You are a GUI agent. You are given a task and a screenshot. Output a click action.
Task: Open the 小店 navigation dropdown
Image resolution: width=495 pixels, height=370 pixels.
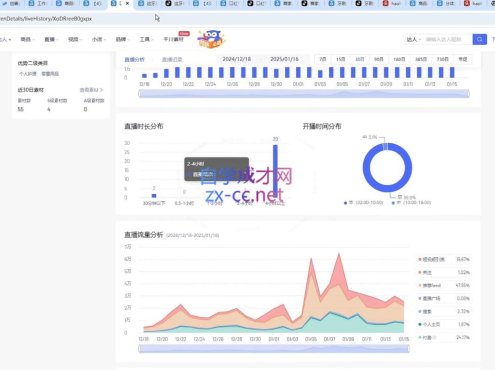98,39
